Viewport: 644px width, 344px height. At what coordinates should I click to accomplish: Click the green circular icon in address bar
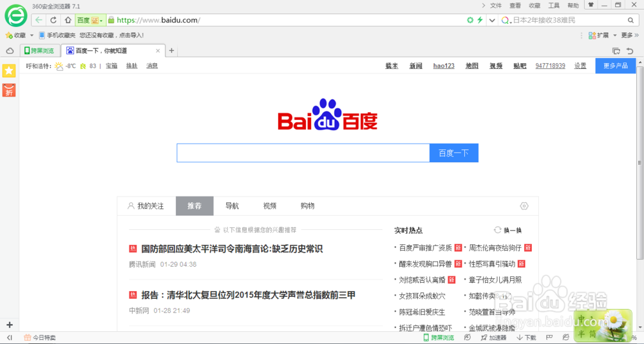[470, 20]
